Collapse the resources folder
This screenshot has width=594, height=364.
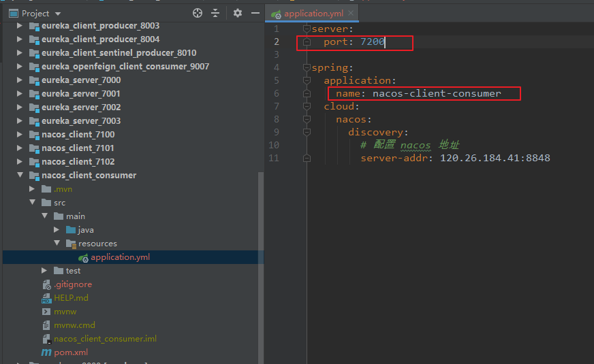coord(57,244)
